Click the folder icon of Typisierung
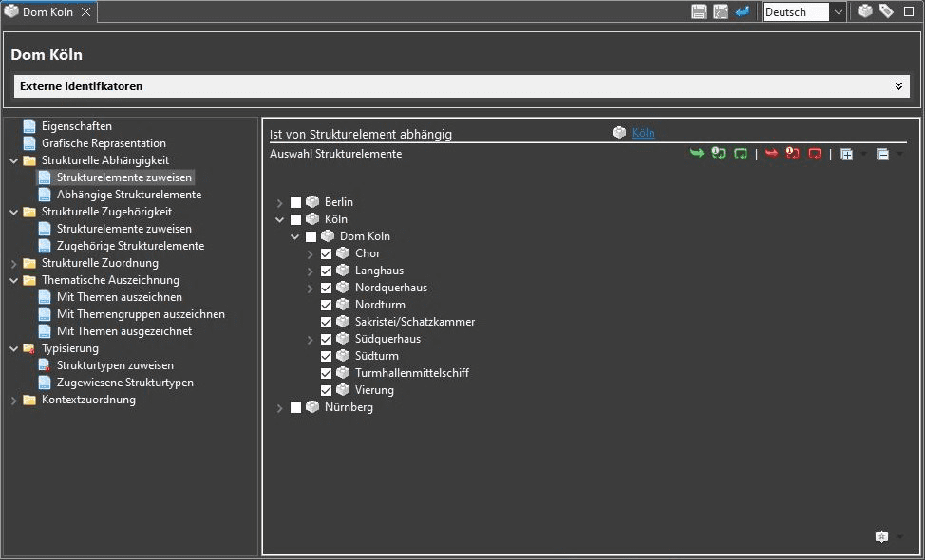Screen dimensions: 925x560 coord(28,348)
